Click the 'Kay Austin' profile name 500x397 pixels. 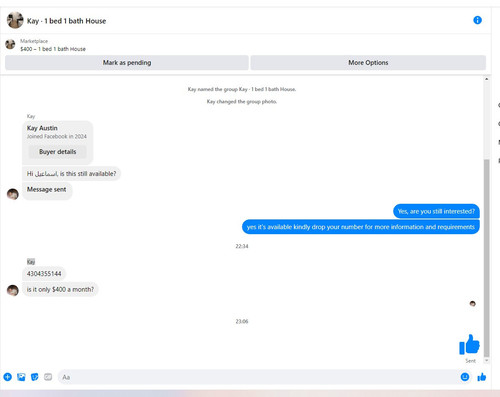42,128
